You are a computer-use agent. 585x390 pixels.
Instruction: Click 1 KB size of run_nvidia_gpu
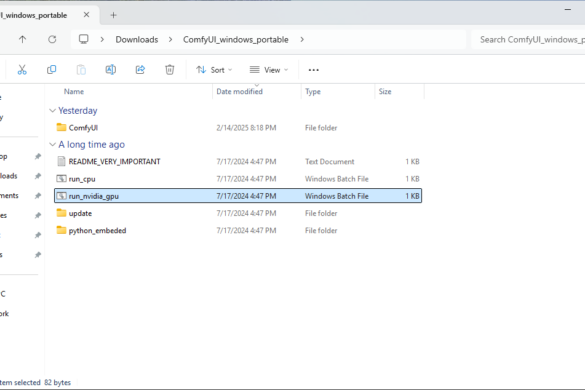pyautogui.click(x=412, y=196)
